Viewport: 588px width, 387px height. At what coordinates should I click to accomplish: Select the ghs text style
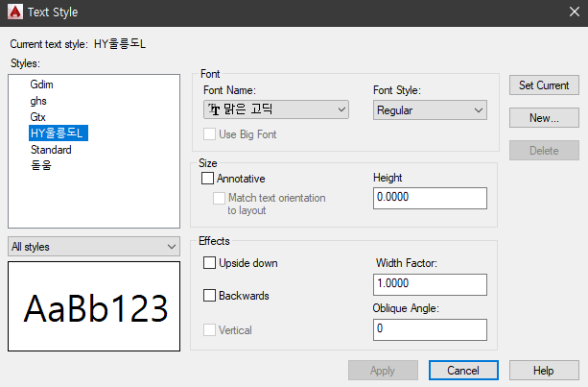tap(38, 101)
